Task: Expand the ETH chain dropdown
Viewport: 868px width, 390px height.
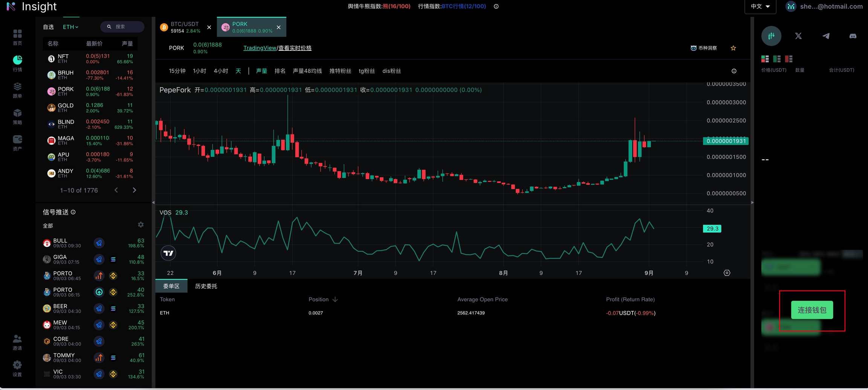Action: point(70,27)
